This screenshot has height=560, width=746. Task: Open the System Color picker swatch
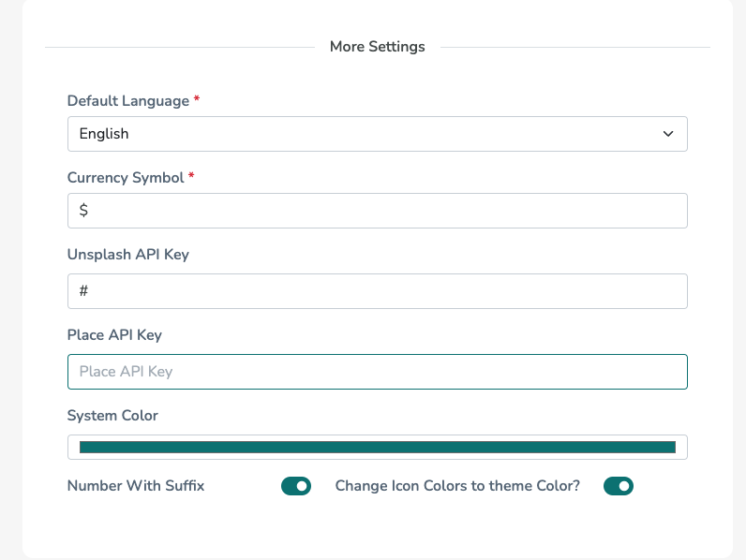pos(378,447)
